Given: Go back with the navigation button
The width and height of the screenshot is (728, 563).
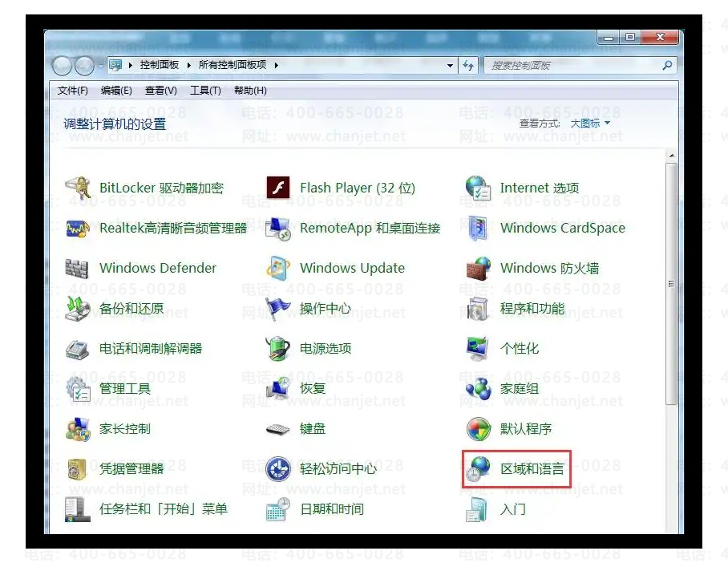Looking at the screenshot, I should click(63, 66).
